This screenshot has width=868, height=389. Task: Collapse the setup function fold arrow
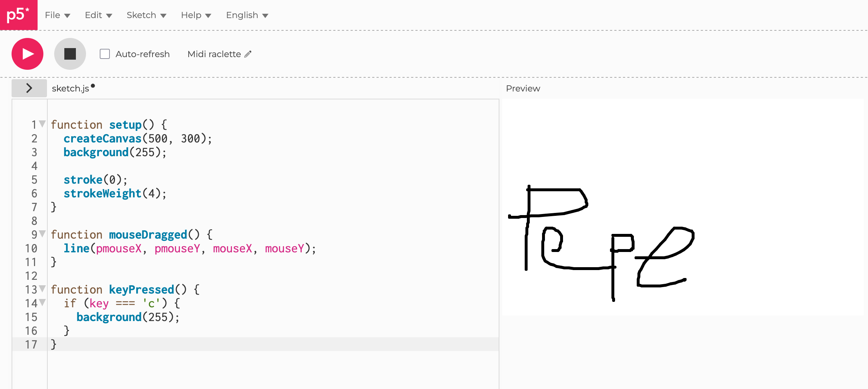pos(42,124)
